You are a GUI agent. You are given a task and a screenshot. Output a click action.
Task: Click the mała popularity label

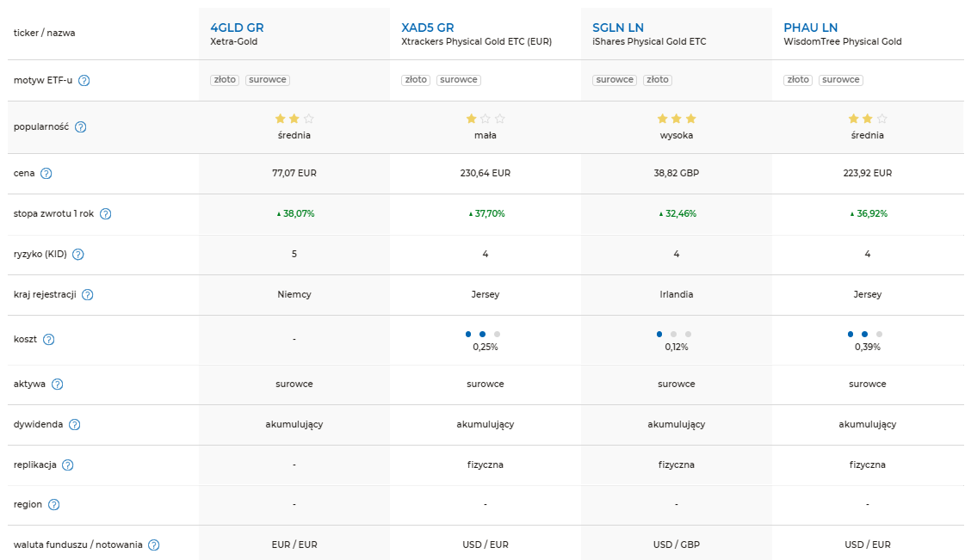(x=486, y=135)
